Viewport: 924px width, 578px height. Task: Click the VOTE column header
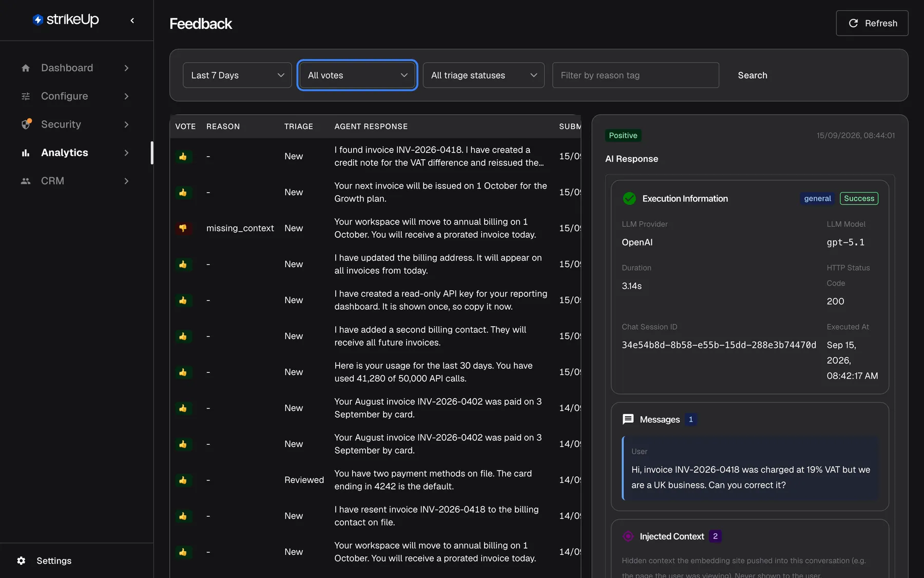pyautogui.click(x=185, y=126)
